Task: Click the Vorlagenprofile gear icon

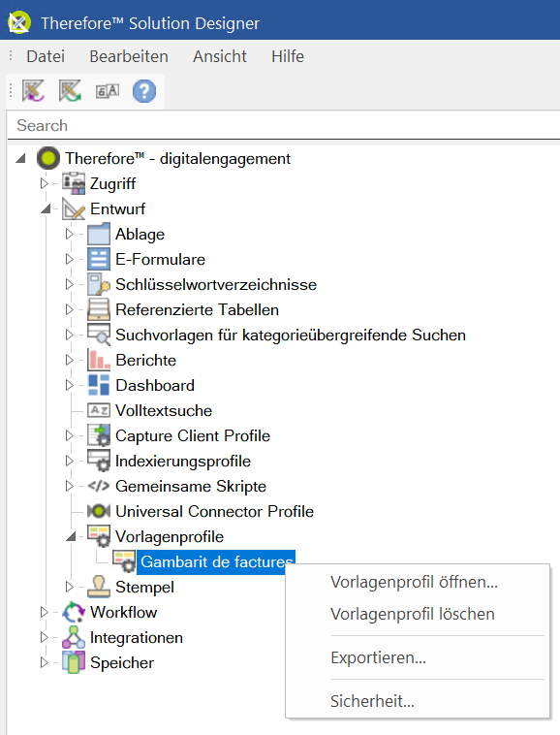Action: click(x=99, y=537)
